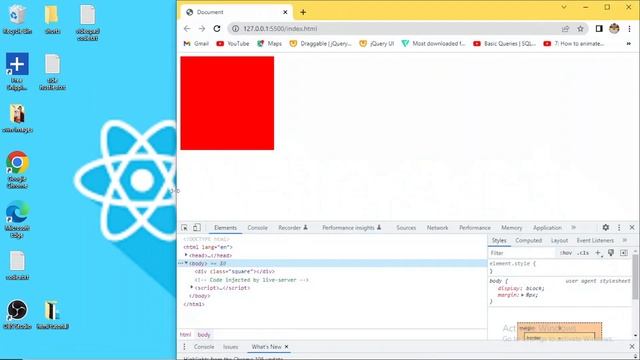
Task: View site information icon in address bar
Action: [235, 29]
